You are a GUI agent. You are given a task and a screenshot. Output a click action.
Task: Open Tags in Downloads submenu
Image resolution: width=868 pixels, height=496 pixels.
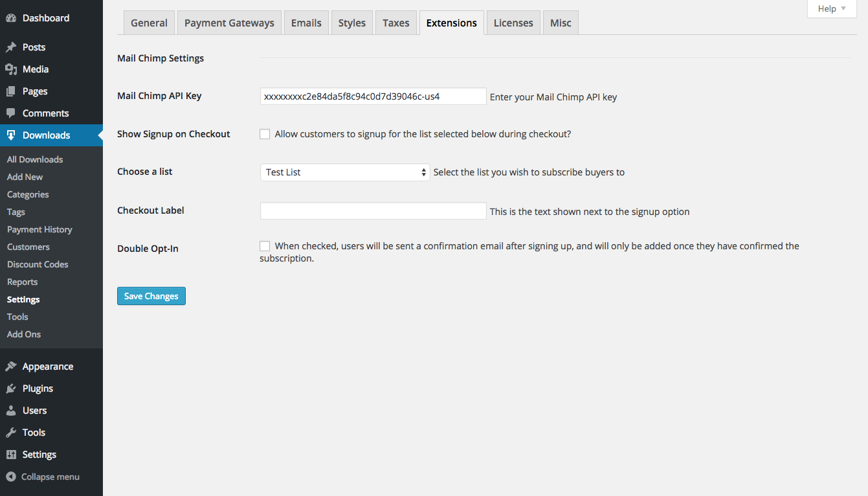[x=16, y=212]
